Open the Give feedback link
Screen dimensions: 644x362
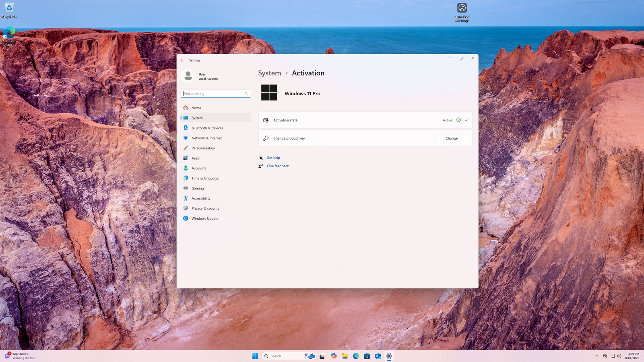tap(278, 166)
